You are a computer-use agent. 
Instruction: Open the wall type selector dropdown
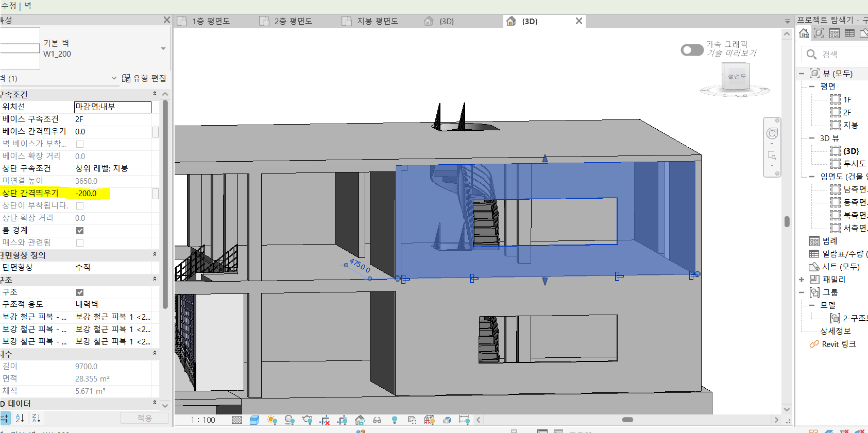point(163,49)
